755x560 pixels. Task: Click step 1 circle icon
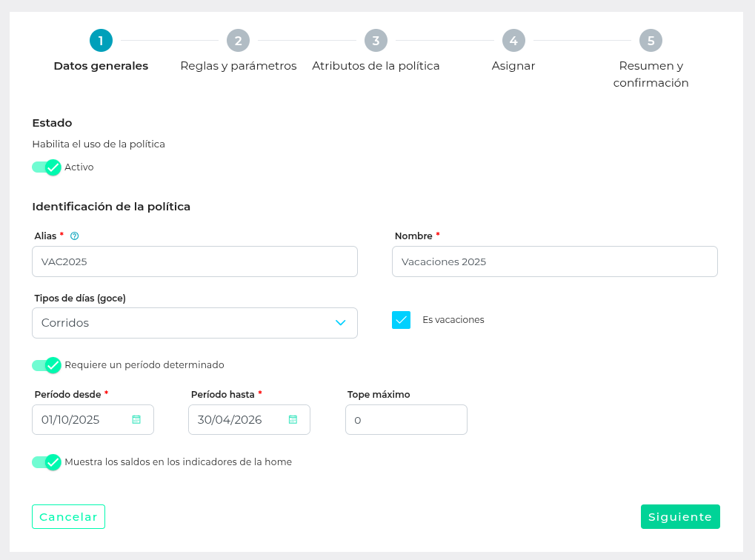pyautogui.click(x=101, y=41)
